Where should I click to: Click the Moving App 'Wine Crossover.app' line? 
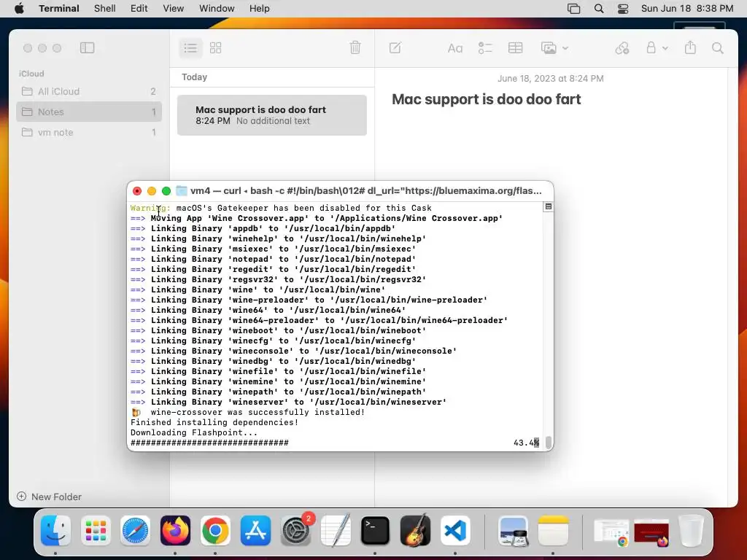point(317,218)
